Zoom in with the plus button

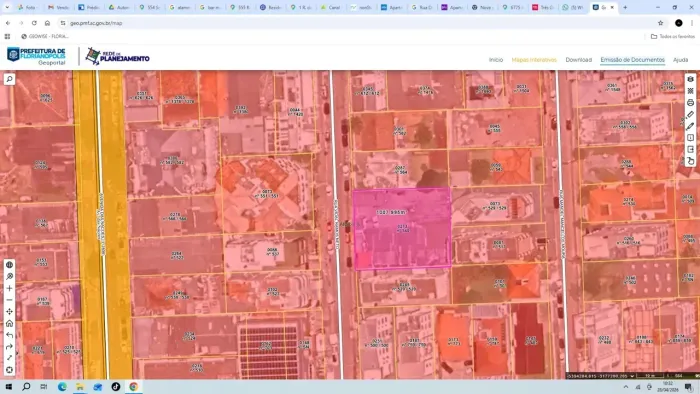point(9,288)
